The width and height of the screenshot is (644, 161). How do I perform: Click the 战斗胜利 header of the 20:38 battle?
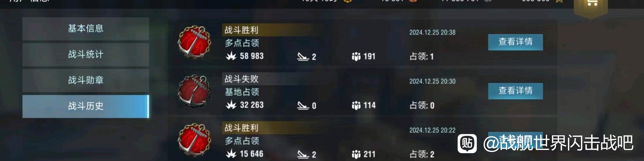241,30
